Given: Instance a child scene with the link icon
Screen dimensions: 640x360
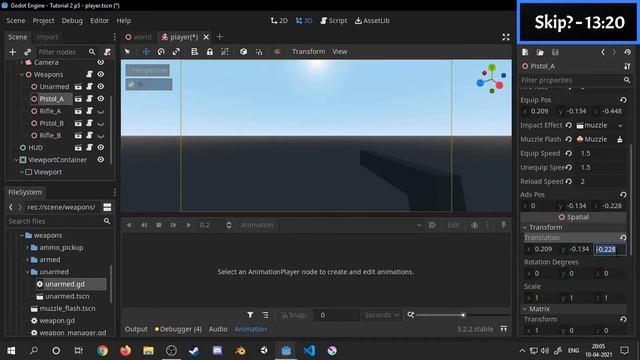Looking at the screenshot, I should pyautogui.click(x=27, y=52).
